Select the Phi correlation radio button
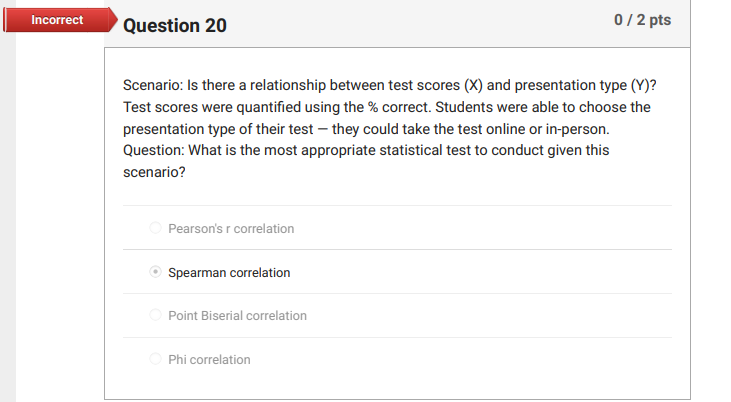Viewport: 731px width, 402px height. pos(155,359)
